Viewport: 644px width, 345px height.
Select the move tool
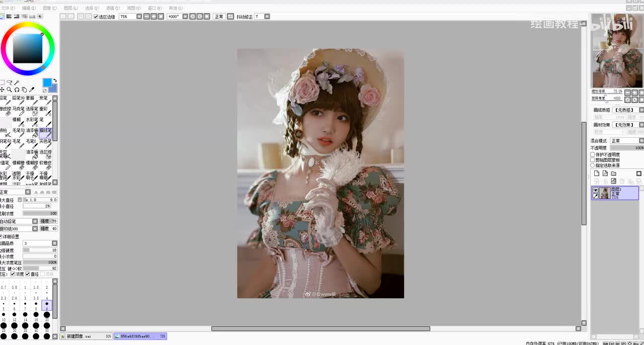(2, 90)
